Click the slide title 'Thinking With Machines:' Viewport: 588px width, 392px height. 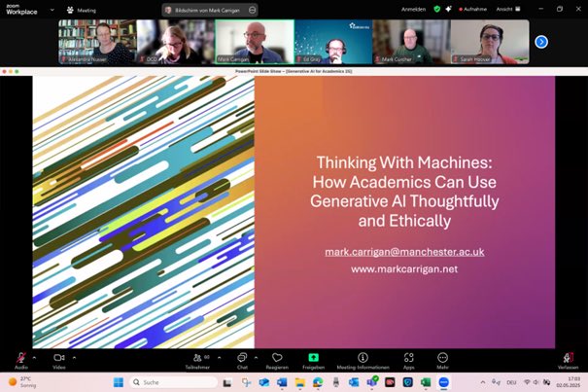click(404, 162)
